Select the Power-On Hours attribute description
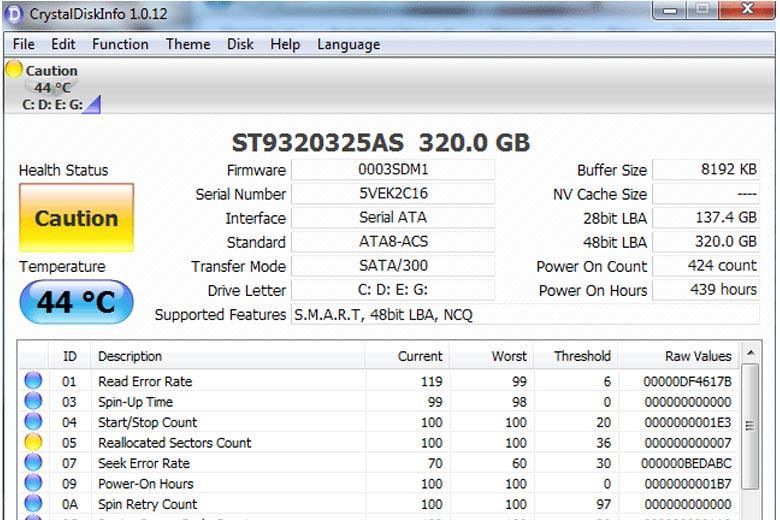This screenshot has width=780, height=520. point(146,483)
